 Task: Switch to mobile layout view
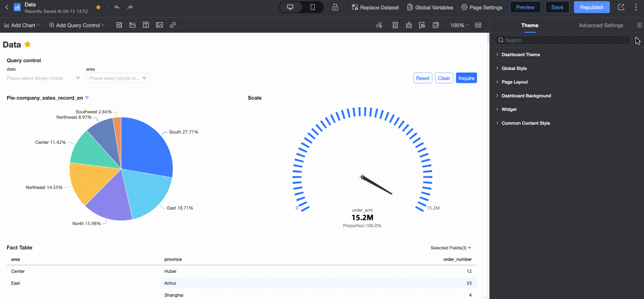(312, 7)
